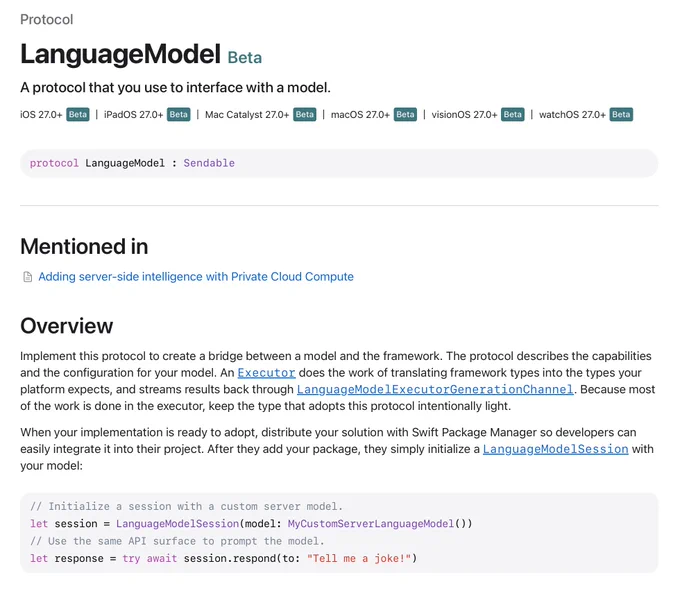Screen dimensions: 680x591
Task: Click the "Tell me a joke!" string literal
Action: tap(359, 558)
